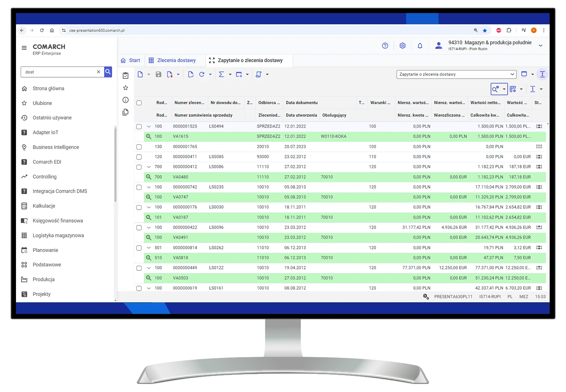
Task: Check the row 0000000814 checkbox
Action: 139,248
